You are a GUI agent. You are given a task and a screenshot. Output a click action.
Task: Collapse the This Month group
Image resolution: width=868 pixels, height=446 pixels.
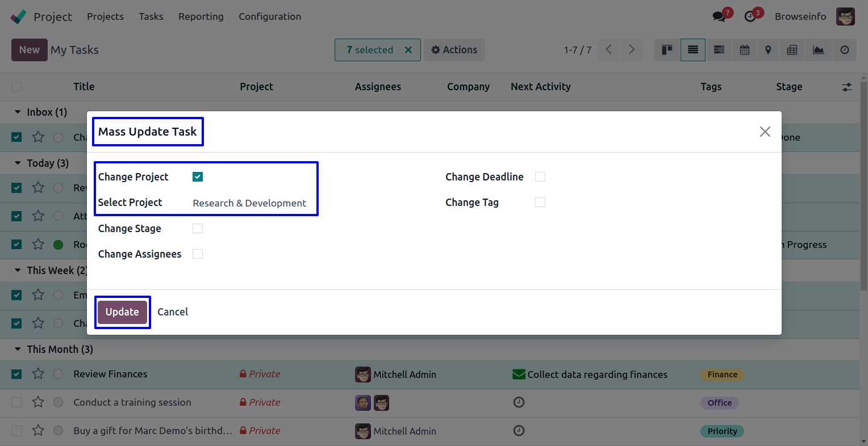pyautogui.click(x=18, y=350)
